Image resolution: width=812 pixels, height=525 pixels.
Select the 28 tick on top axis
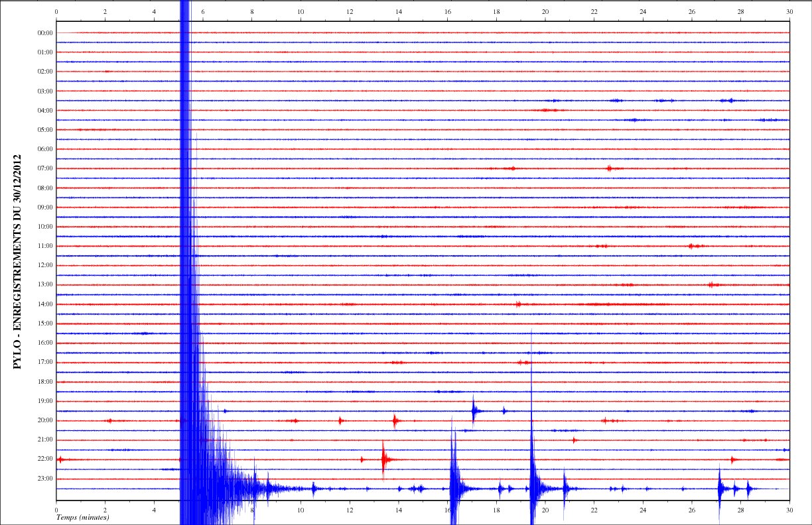point(741,11)
